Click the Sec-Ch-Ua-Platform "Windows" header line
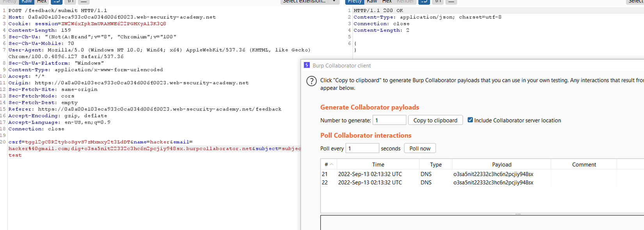The width and height of the screenshot is (644, 230). tap(56, 63)
